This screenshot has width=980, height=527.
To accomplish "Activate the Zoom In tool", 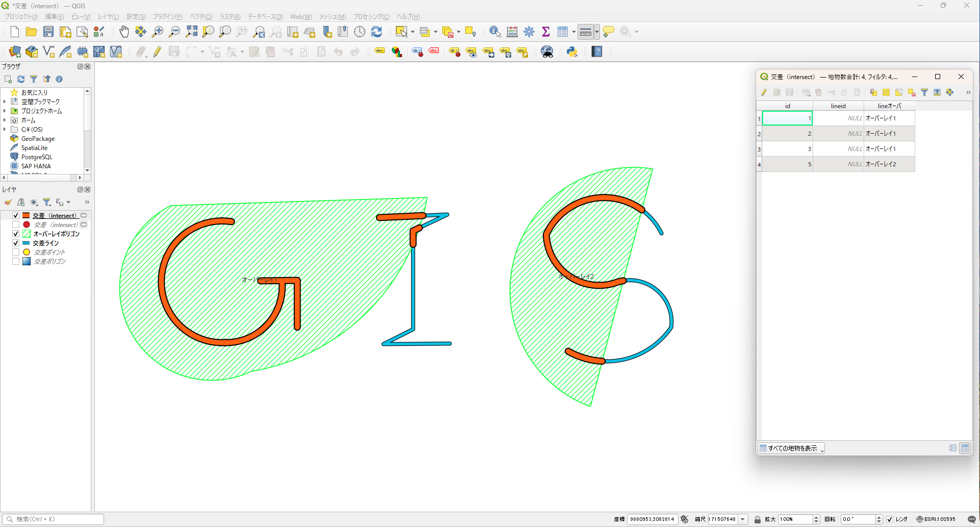I will 158,32.
